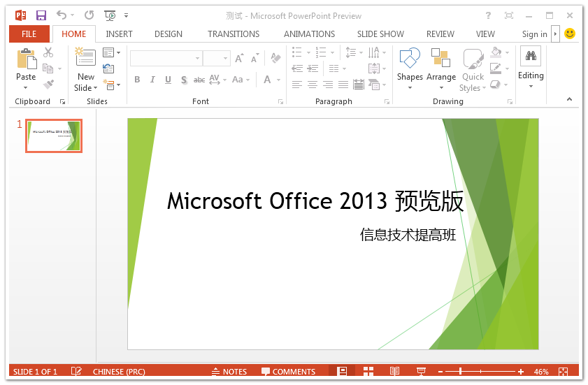Viewport: 588px width, 385px height.
Task: Click Quick Styles button
Action: tap(473, 70)
